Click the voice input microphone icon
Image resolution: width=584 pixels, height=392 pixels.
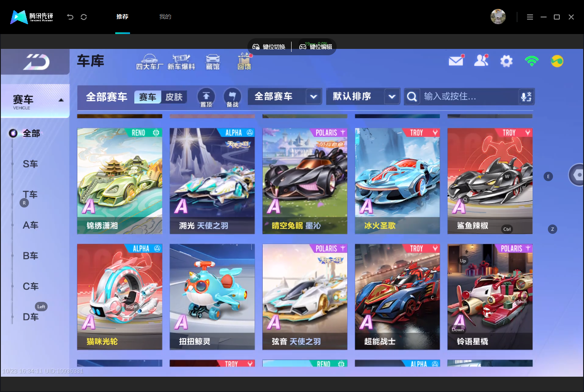[x=526, y=97]
